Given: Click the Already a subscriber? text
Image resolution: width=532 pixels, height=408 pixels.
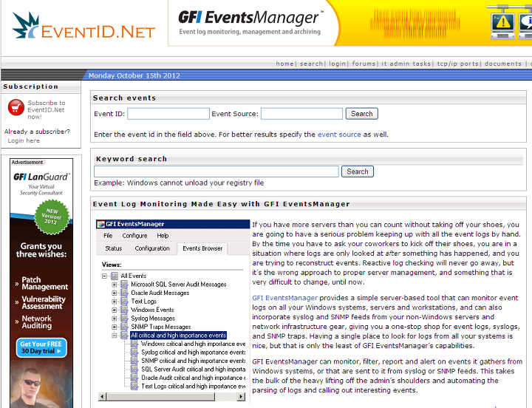Looking at the screenshot, I should [x=37, y=132].
